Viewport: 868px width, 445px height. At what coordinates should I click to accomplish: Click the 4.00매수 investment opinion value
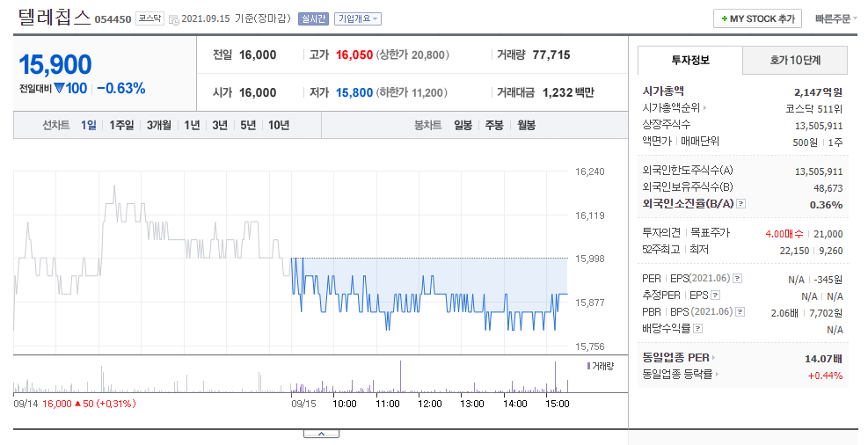784,234
